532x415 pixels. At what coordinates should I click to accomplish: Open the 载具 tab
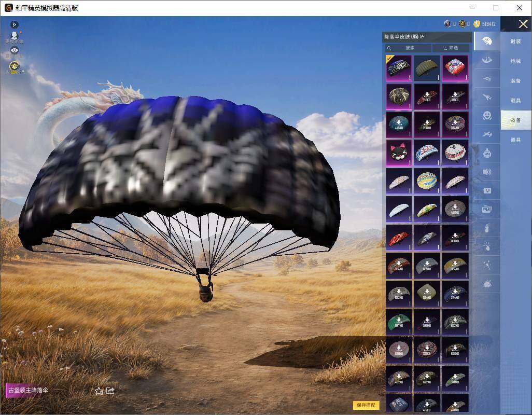[x=516, y=101]
